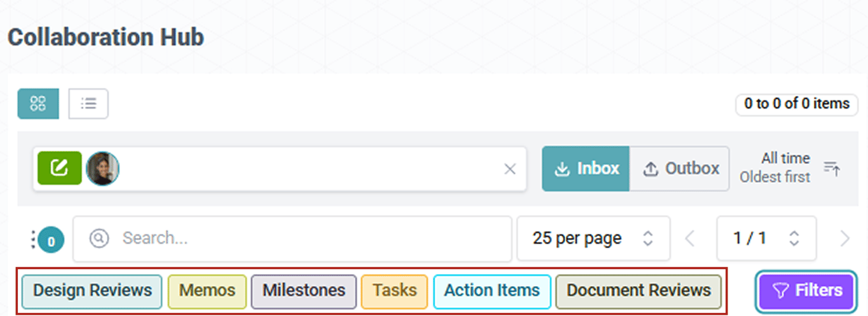Show the Inbox messages
The height and width of the screenshot is (316, 868).
click(x=586, y=169)
